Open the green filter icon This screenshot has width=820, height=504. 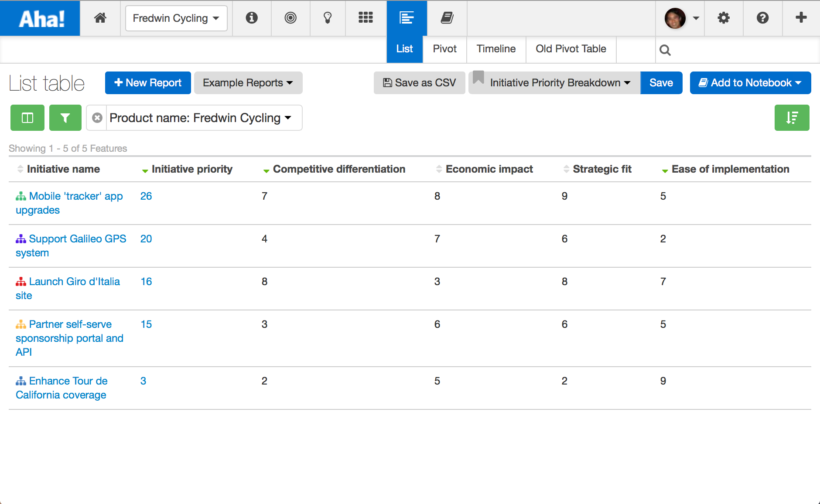65,117
